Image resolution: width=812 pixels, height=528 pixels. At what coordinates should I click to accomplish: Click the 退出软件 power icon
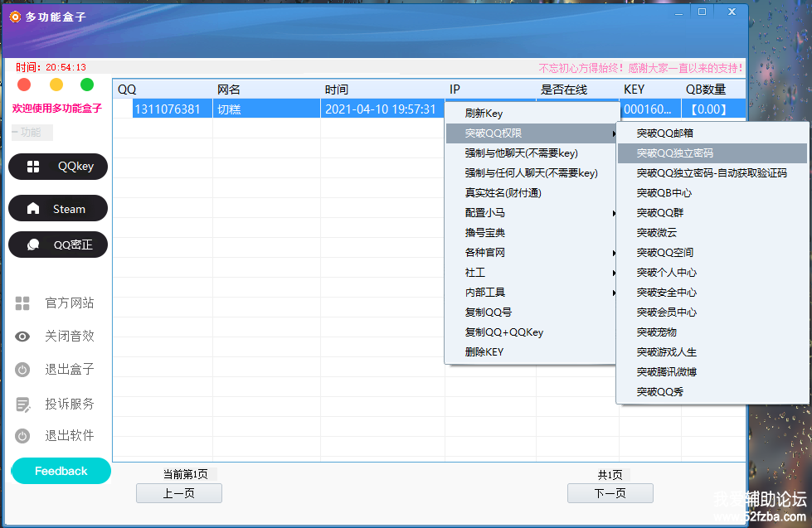point(22,436)
